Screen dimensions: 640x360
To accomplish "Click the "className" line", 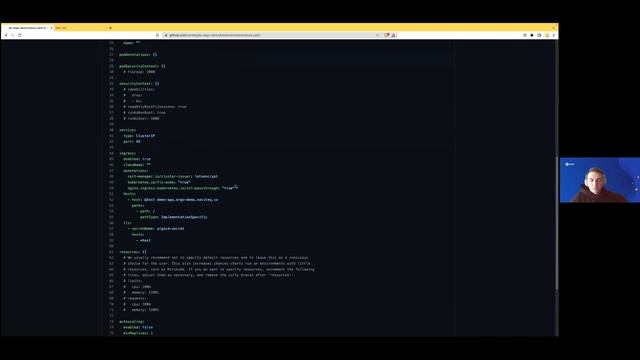I will pyautogui.click(x=137, y=164).
